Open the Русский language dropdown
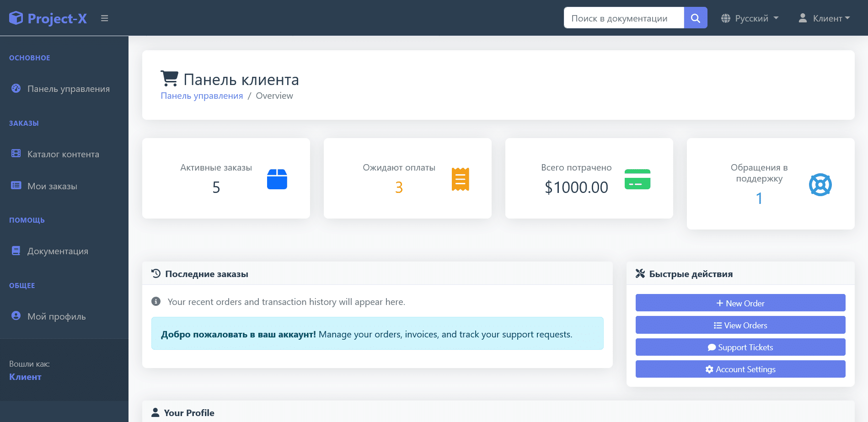This screenshot has width=868, height=422. 750,18
